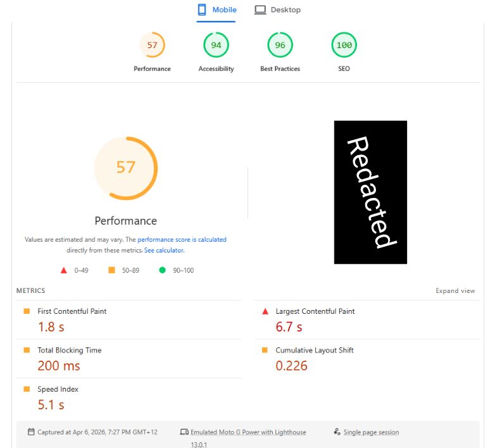Viewport: 495px width, 448px height.
Task: Switch to the Desktop tab
Action: pos(278,10)
